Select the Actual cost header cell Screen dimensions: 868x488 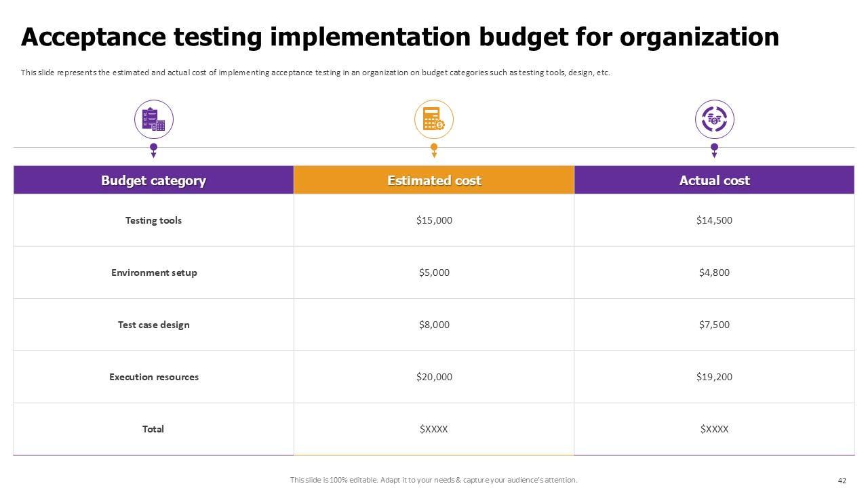(x=714, y=180)
